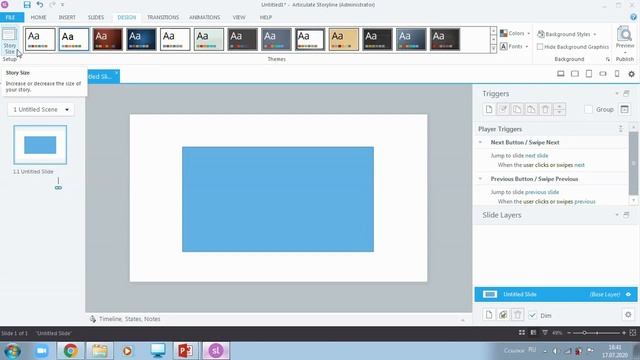Screen dimensions: 640x360
Task: Switch to desktop device view
Action: click(x=561, y=74)
